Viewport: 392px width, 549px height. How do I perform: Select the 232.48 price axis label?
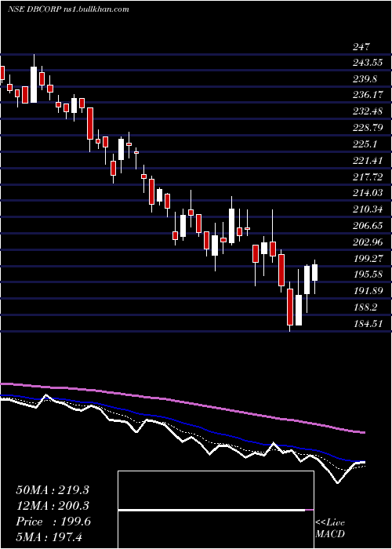click(368, 111)
